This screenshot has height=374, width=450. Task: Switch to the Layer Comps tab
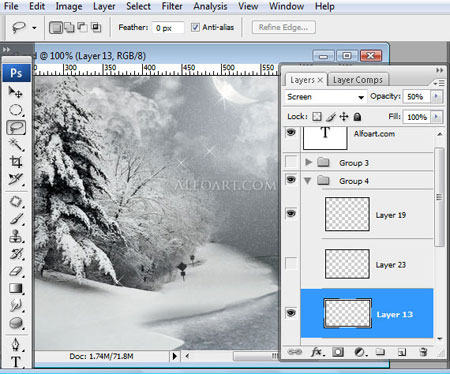coord(358,80)
